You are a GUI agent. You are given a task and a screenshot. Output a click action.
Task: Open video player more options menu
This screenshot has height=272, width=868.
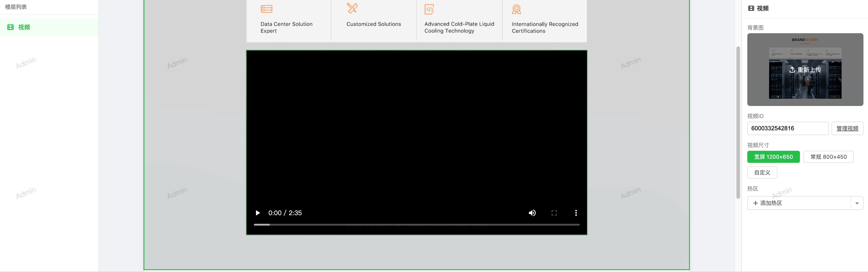(576, 213)
